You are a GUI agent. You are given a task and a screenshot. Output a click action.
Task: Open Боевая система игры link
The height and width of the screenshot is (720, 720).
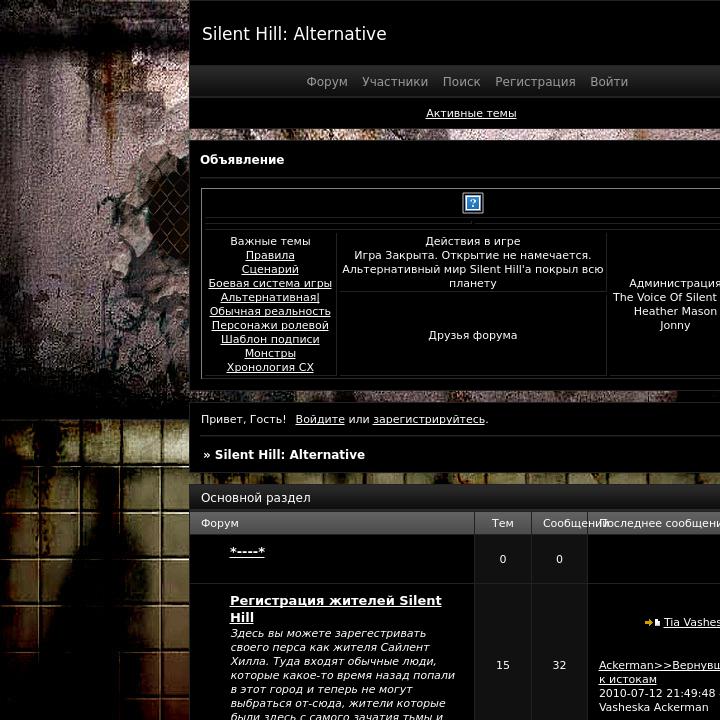click(270, 283)
